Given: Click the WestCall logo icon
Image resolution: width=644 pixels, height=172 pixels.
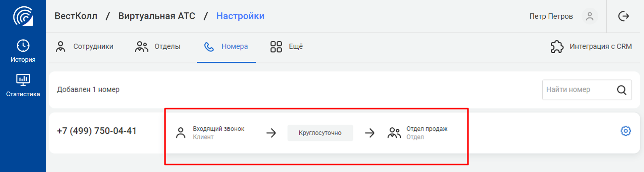Looking at the screenshot, I should (x=23, y=16).
